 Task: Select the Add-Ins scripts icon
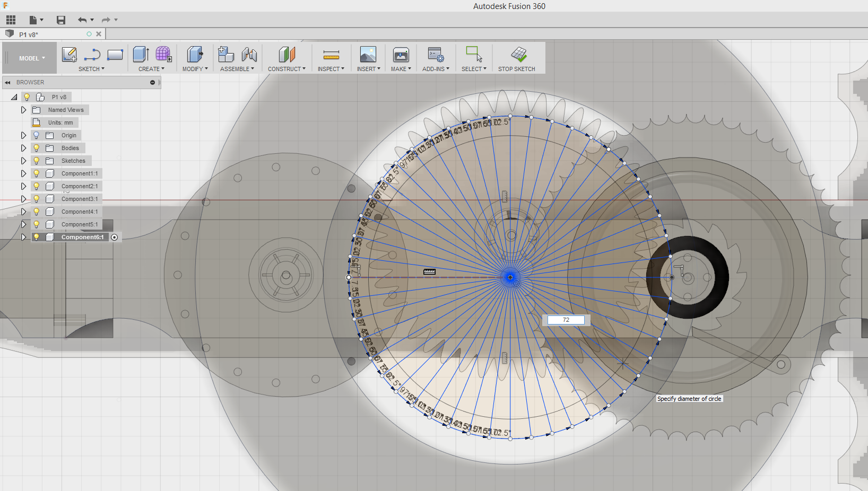tap(436, 54)
